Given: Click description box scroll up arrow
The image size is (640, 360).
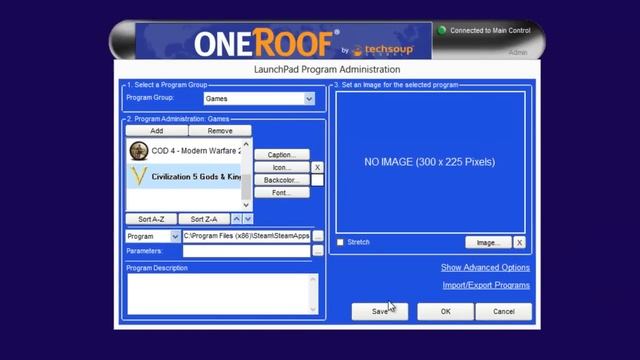Looking at the screenshot, I should point(313,279).
